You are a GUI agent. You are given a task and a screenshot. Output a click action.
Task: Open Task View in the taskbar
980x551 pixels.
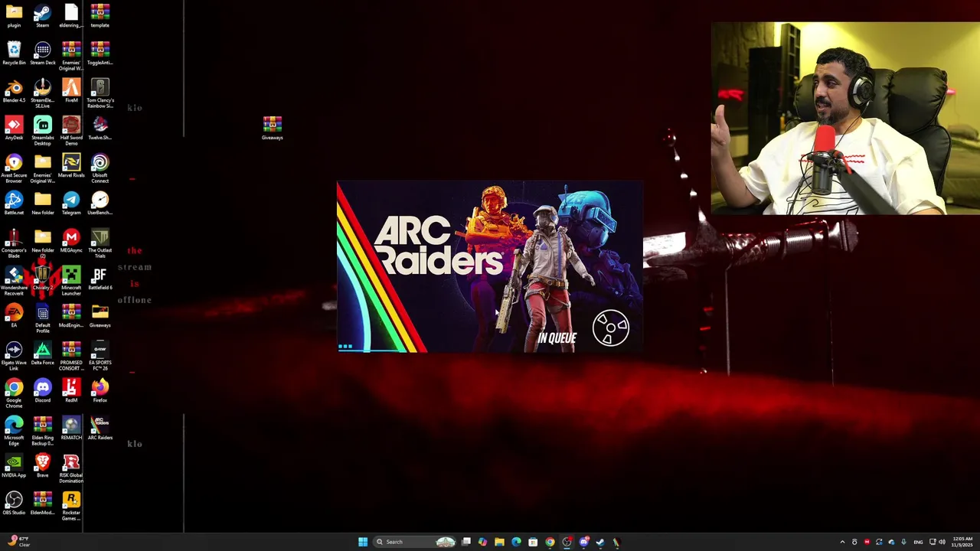pyautogui.click(x=465, y=542)
